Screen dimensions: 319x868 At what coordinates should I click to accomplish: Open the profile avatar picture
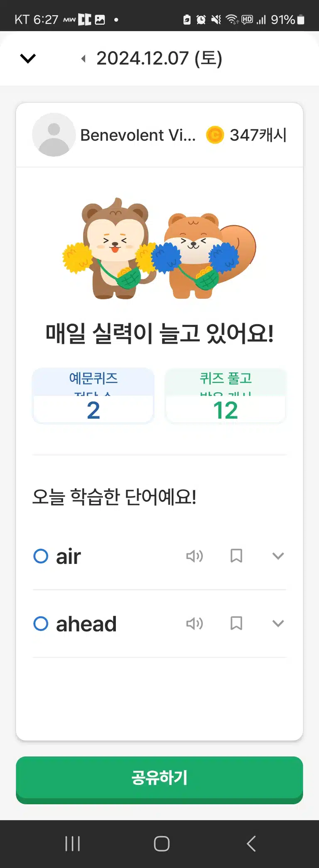(54, 135)
